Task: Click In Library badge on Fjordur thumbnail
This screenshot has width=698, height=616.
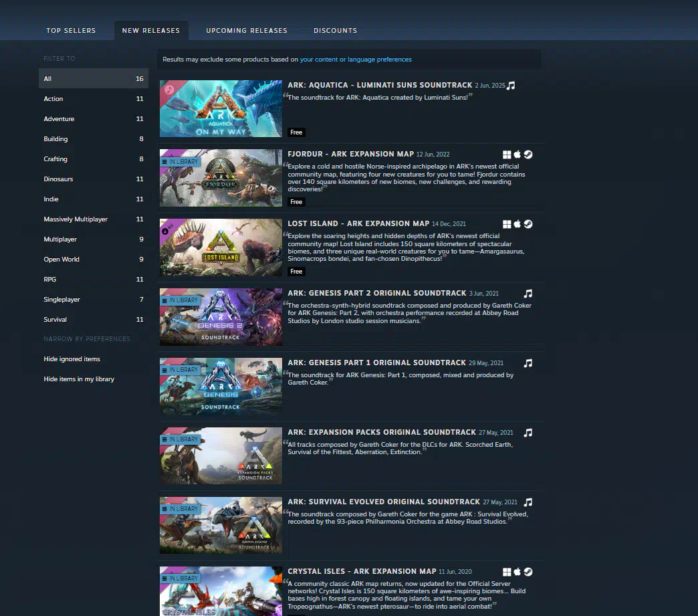Action: [181, 162]
